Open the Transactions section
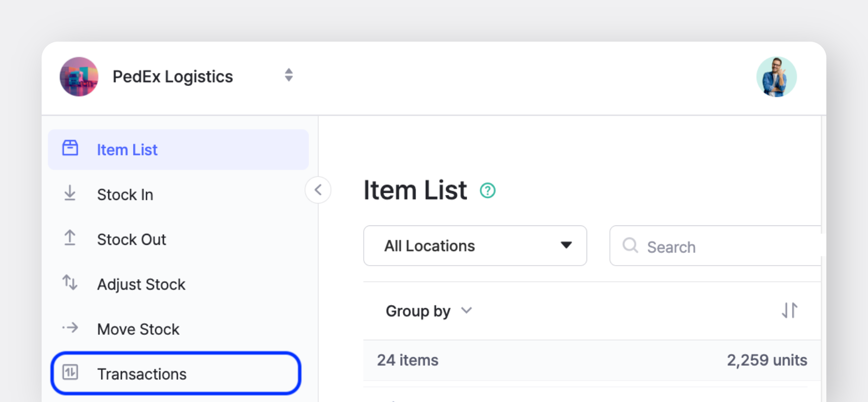Screen dimensions: 868x402 click(x=142, y=373)
